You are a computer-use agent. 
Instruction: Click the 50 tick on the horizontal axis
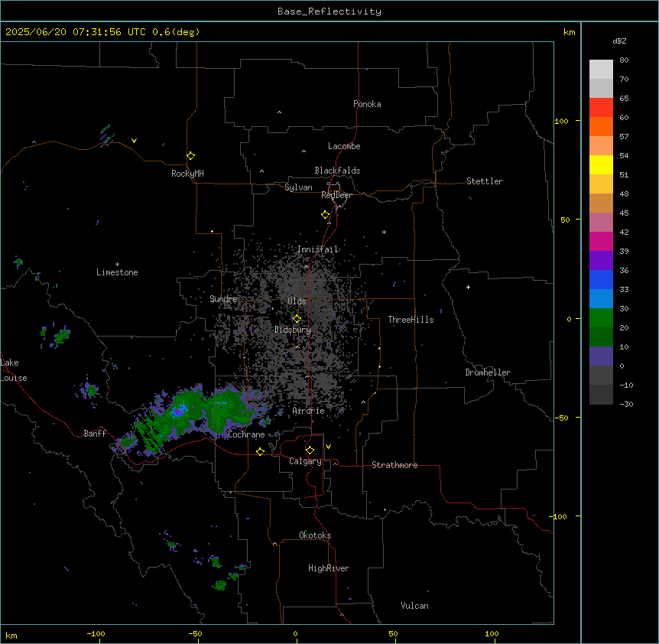393,633
